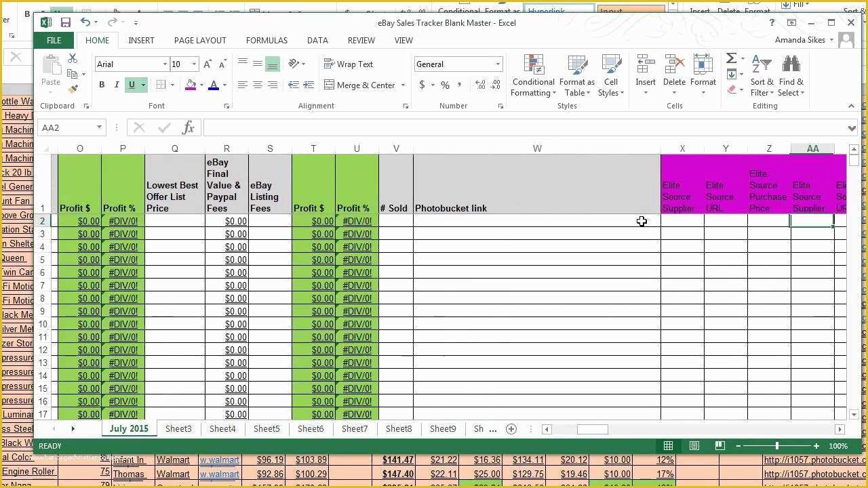Add a new sheet with plus button
868x488 pixels.
pos(511,429)
